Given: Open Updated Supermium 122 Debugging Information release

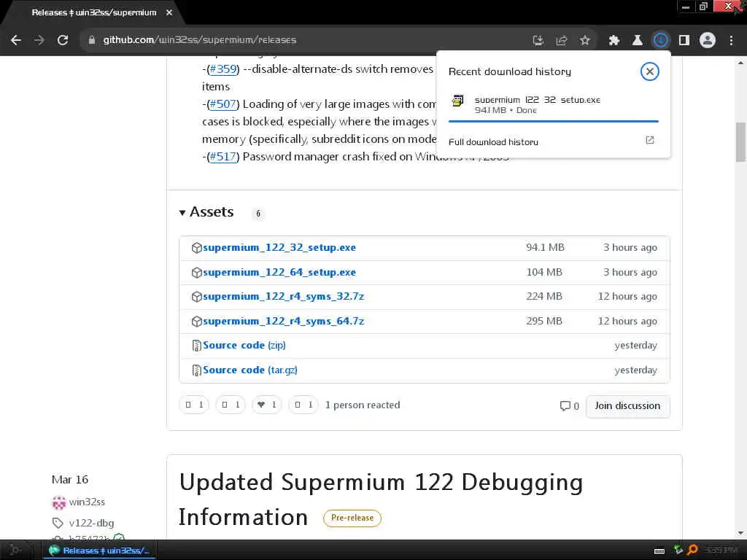Looking at the screenshot, I should [381, 499].
